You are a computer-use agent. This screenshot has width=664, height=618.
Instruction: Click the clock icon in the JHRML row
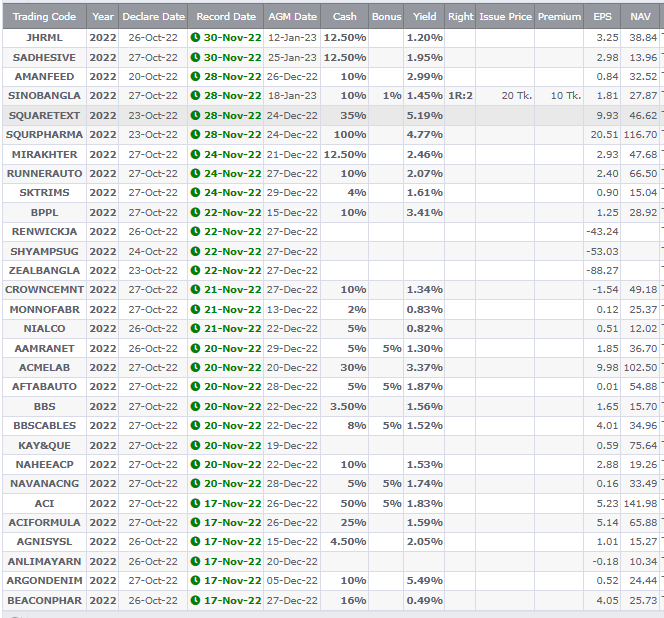[x=195, y=38]
